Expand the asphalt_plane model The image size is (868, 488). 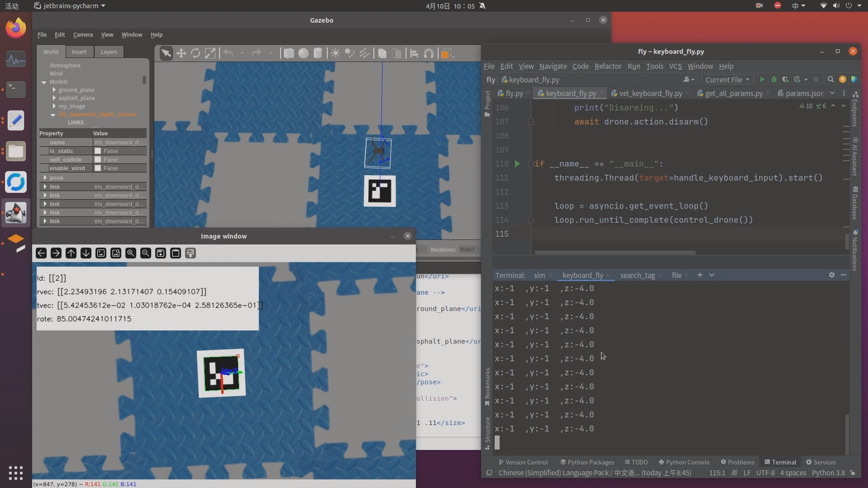54,98
